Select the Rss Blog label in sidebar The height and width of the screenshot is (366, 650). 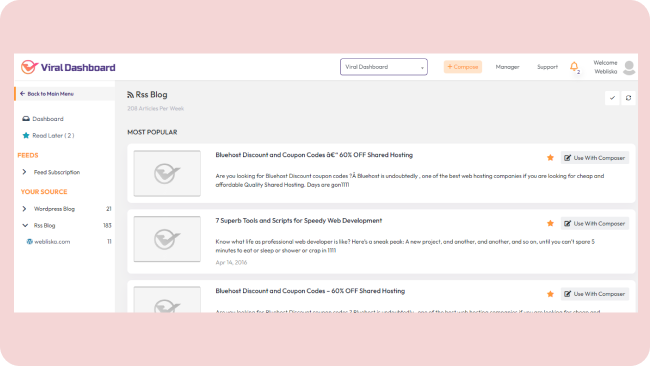(44, 225)
